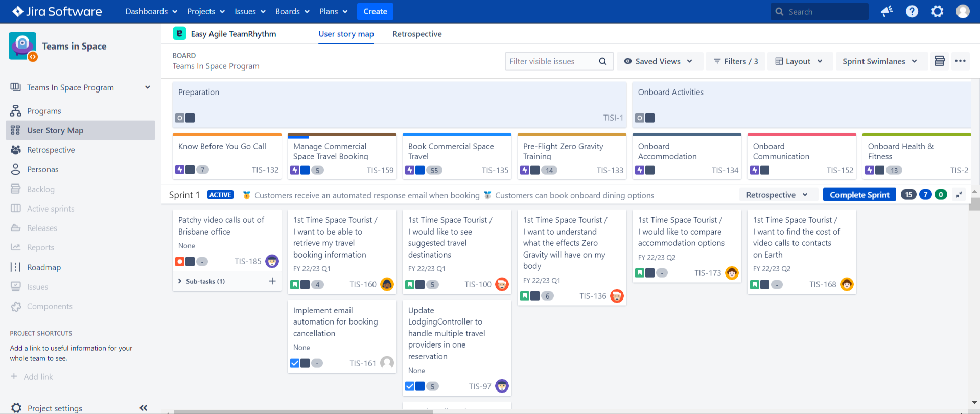The height and width of the screenshot is (414, 980).
Task: Open the Issues dropdown menu
Action: tap(250, 11)
